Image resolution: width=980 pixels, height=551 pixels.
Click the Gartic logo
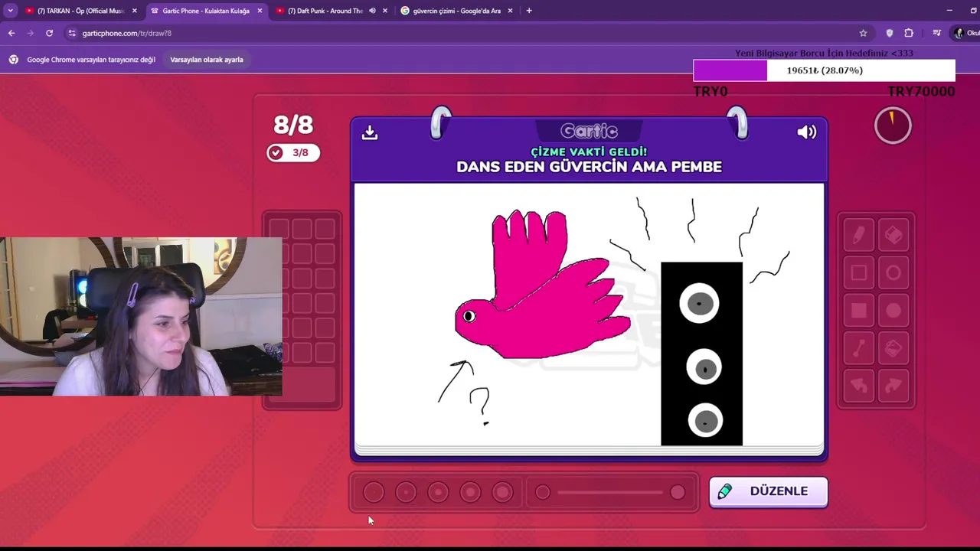point(589,132)
